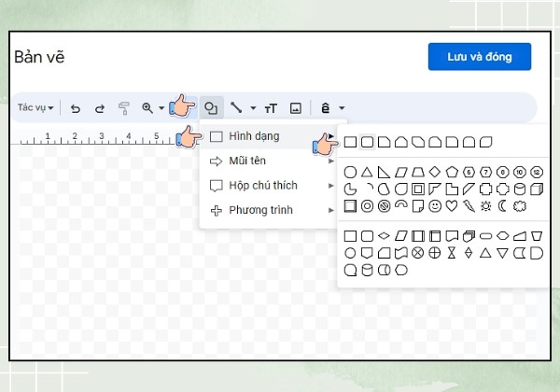Select the flowchart merge downward triangle
Screen dimensions: 560x392
(x=502, y=253)
